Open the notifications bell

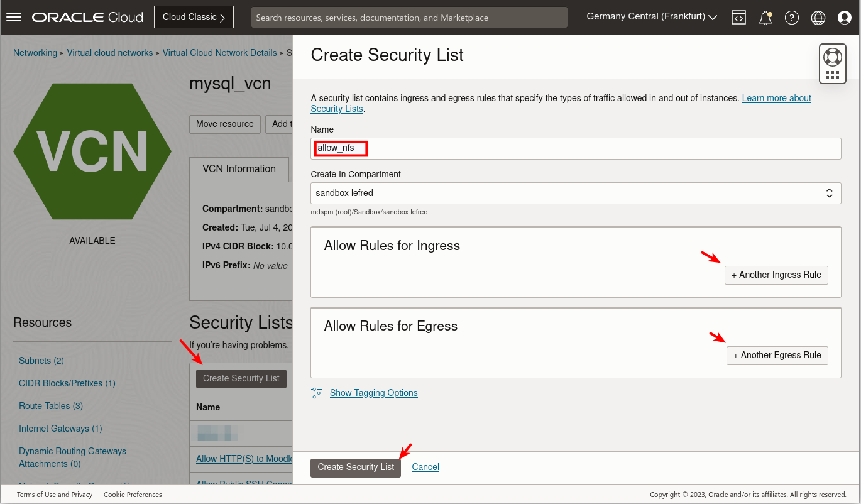[x=765, y=17]
